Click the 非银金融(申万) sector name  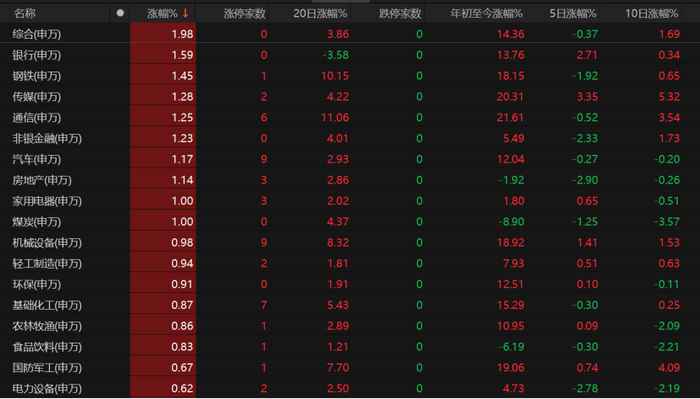pos(47,139)
